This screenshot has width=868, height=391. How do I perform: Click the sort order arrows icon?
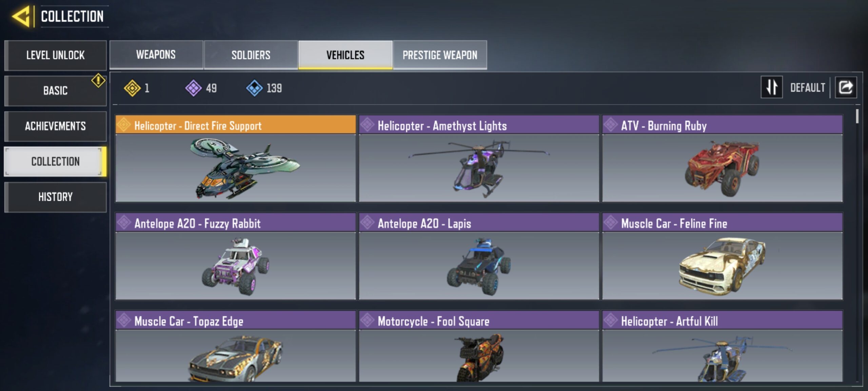(x=772, y=87)
